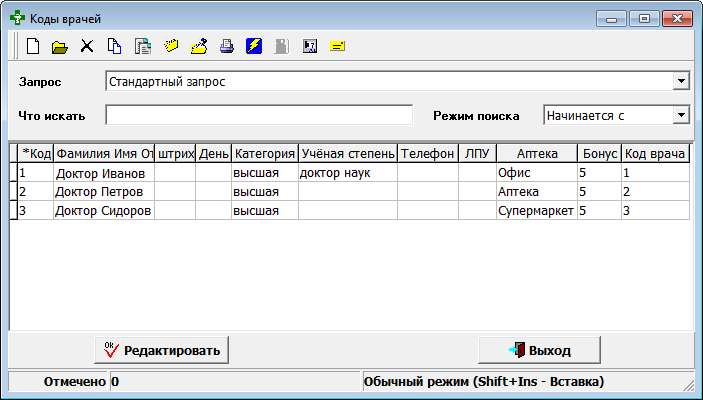Click the blue lightning bolt icon

(x=254, y=46)
